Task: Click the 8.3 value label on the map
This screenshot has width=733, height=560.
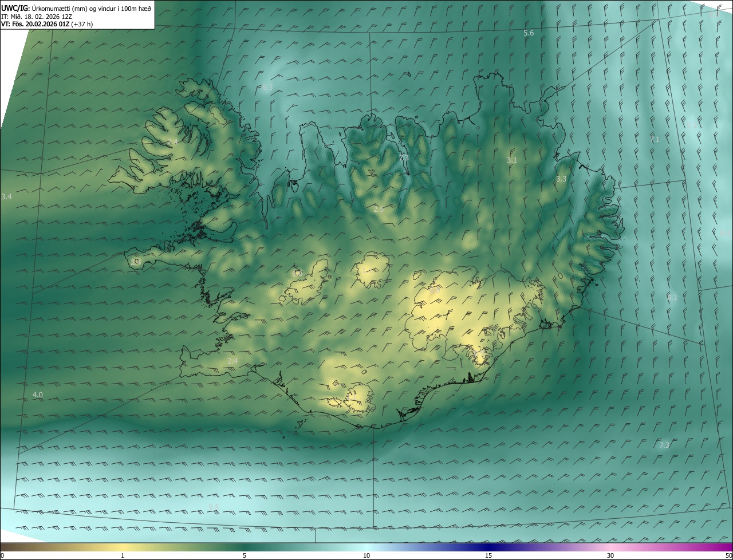Action: click(x=267, y=88)
